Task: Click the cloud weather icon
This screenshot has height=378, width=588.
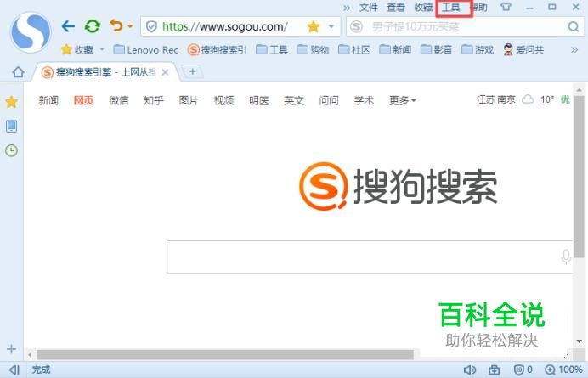Action: (x=528, y=99)
